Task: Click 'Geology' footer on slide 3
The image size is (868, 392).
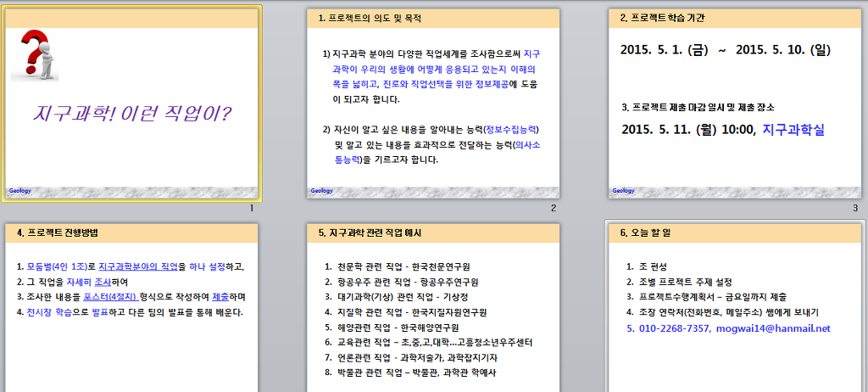Action: 623,191
